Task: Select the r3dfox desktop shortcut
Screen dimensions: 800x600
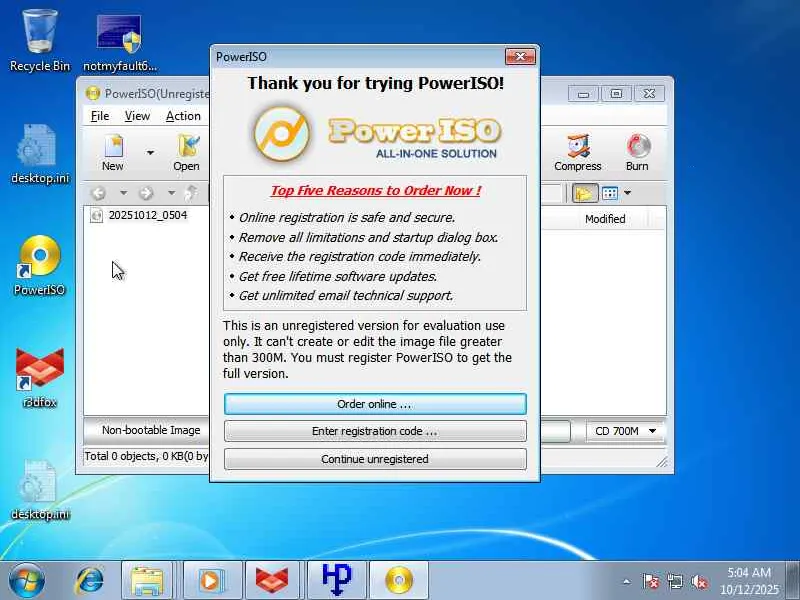Action: [x=40, y=378]
